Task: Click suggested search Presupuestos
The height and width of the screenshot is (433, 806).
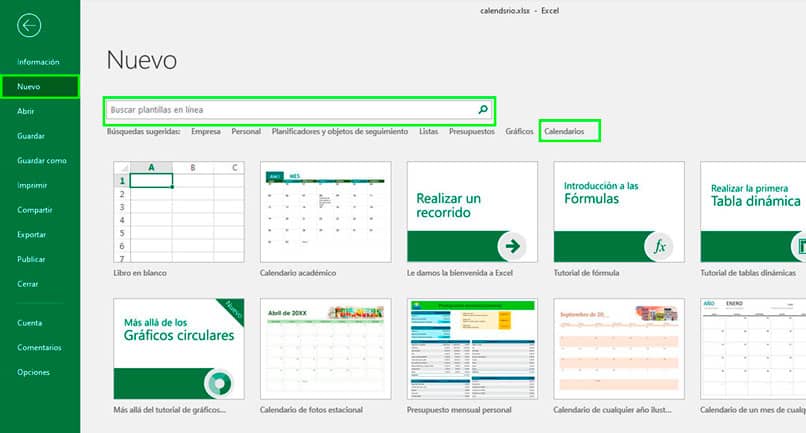Action: click(471, 132)
